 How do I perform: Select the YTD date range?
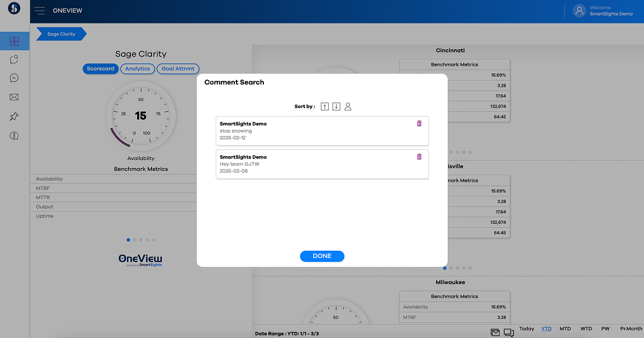(x=546, y=329)
